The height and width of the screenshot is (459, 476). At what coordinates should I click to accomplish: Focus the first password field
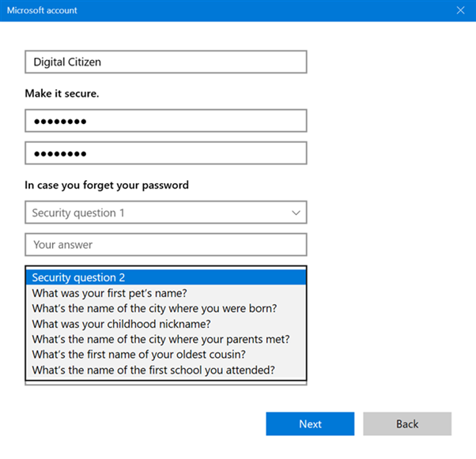coord(166,121)
